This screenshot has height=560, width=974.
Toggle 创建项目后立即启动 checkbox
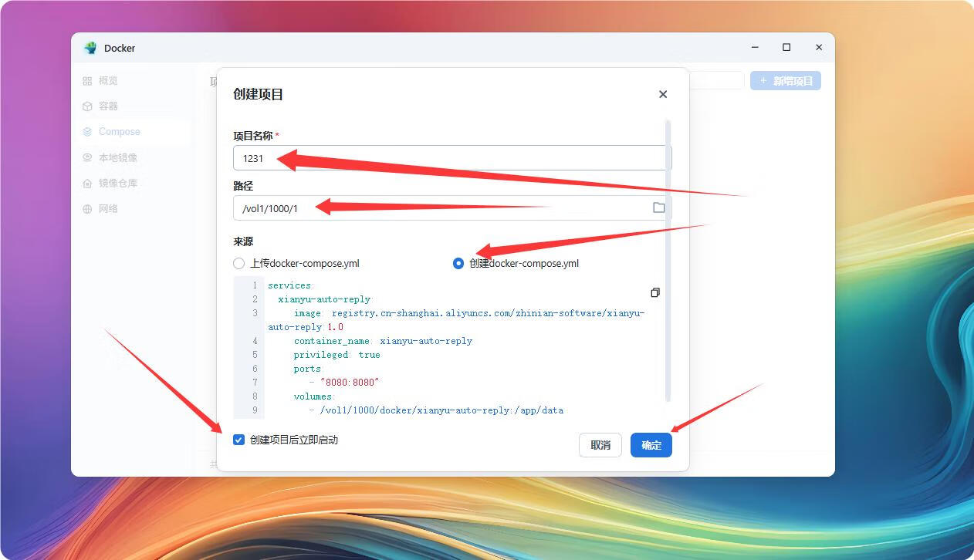pos(239,440)
